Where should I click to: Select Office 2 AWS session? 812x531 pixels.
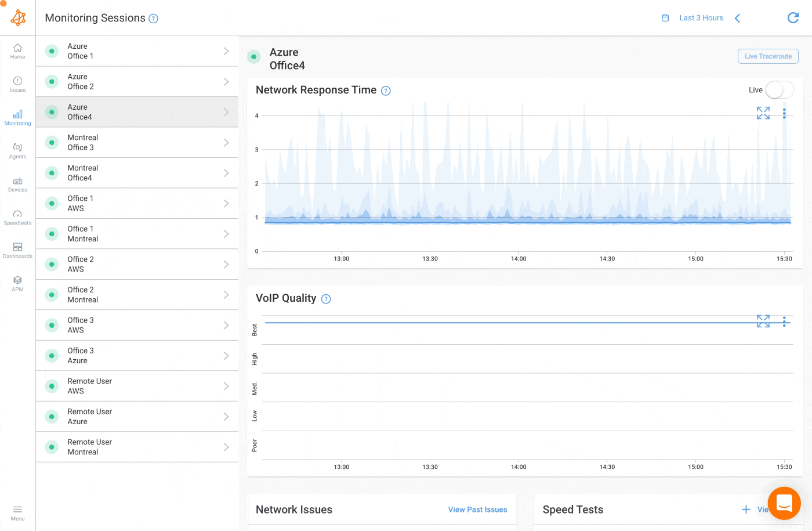click(x=137, y=264)
